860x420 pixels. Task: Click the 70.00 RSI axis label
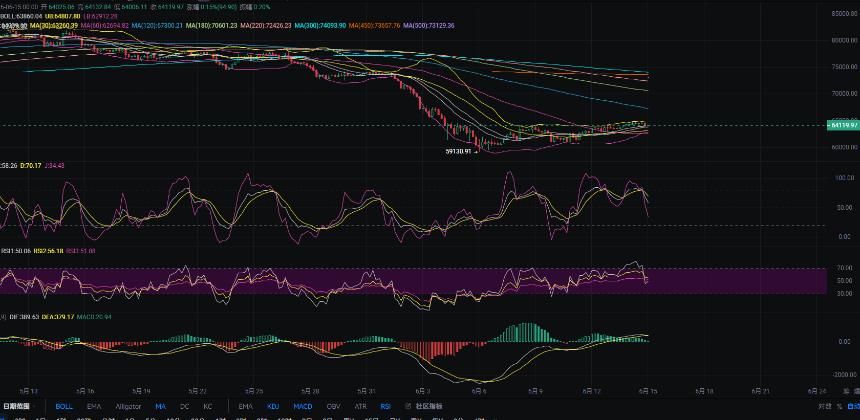(x=846, y=268)
